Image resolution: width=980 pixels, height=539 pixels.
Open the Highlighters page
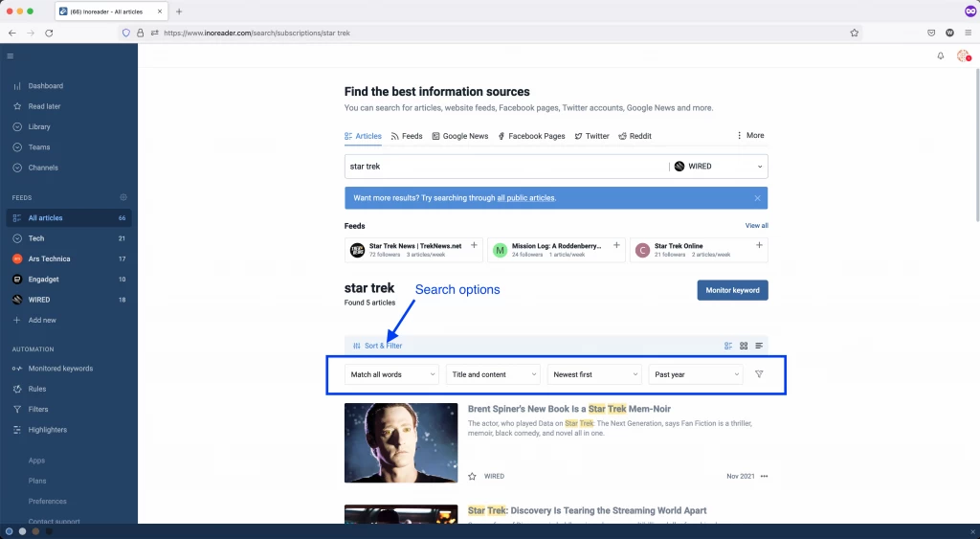[47, 430]
